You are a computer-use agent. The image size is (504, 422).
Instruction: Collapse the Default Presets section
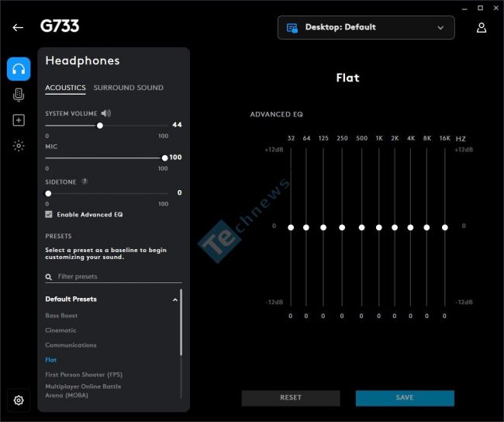tap(175, 299)
